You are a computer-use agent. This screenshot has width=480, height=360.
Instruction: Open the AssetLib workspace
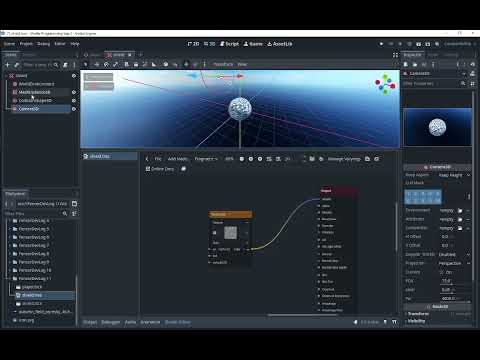pyautogui.click(x=280, y=44)
